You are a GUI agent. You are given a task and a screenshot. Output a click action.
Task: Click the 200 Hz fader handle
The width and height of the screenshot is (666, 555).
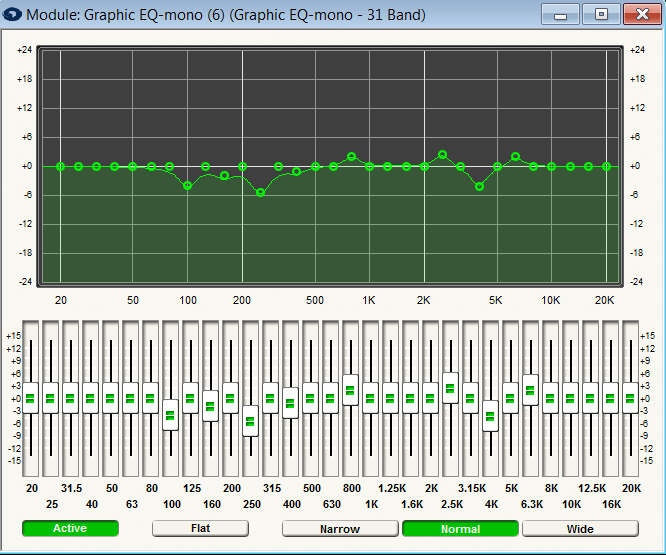(x=230, y=398)
